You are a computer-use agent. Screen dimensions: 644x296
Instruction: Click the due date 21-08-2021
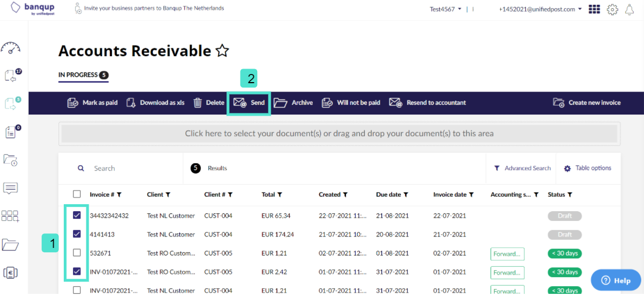[392, 216]
